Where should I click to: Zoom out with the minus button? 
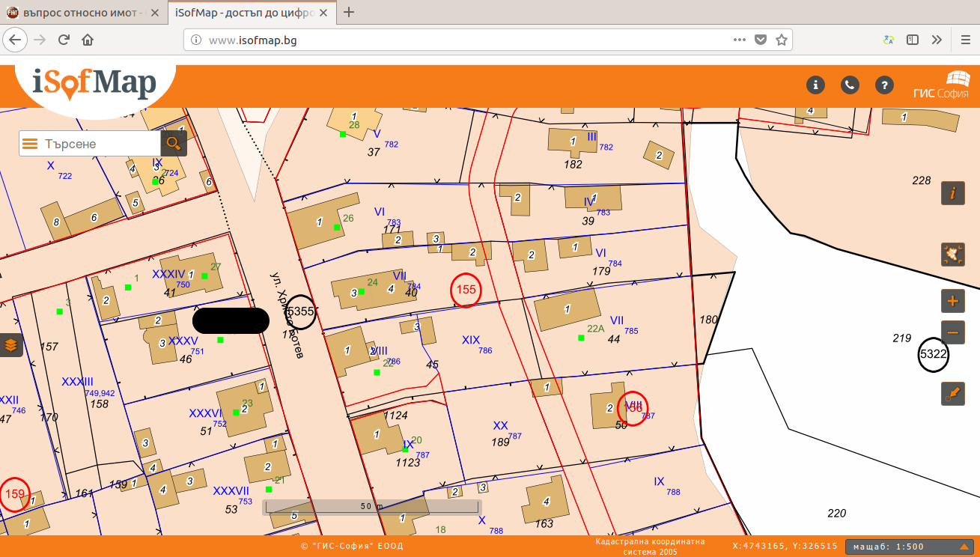pyautogui.click(x=952, y=332)
